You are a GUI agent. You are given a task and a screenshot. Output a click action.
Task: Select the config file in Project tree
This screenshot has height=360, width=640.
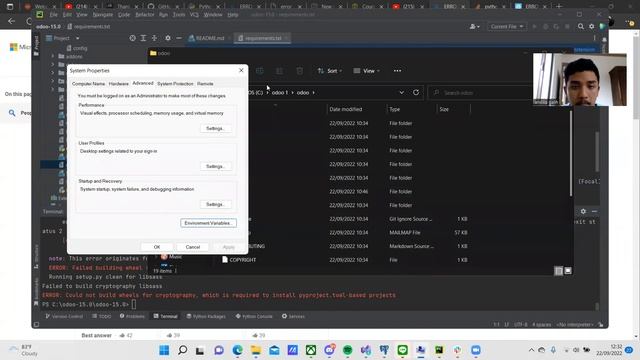coord(77,48)
